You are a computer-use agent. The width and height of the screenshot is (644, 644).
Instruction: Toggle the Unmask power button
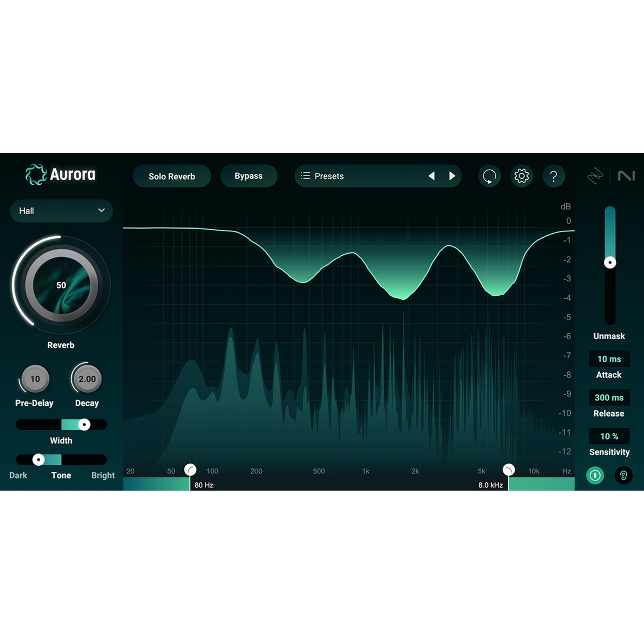[x=595, y=475]
